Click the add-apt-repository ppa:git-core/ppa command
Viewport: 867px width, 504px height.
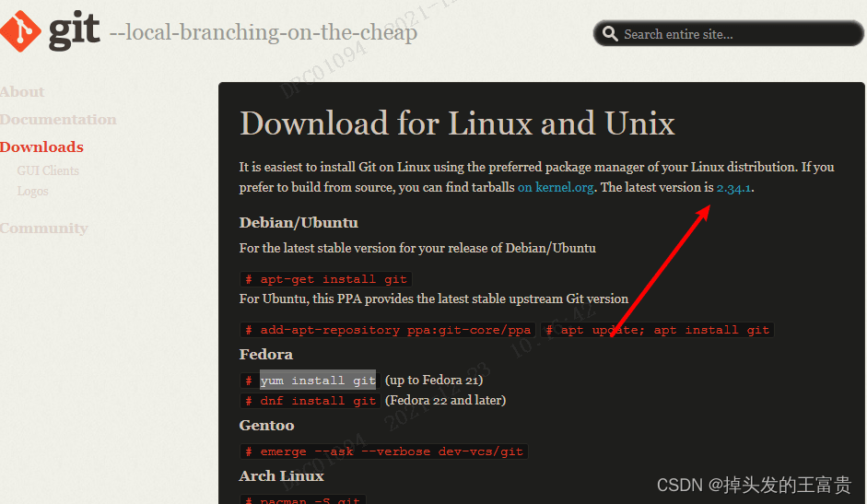(x=388, y=330)
